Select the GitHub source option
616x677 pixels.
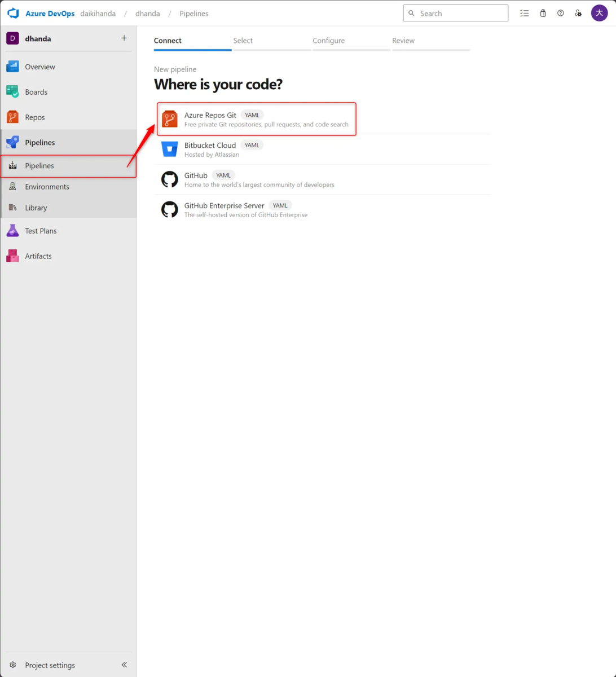click(x=323, y=179)
